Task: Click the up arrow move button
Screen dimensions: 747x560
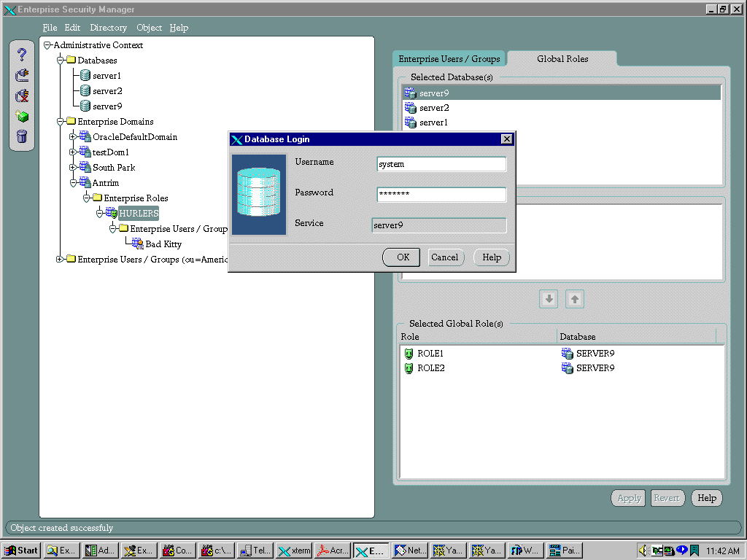Action: (575, 299)
